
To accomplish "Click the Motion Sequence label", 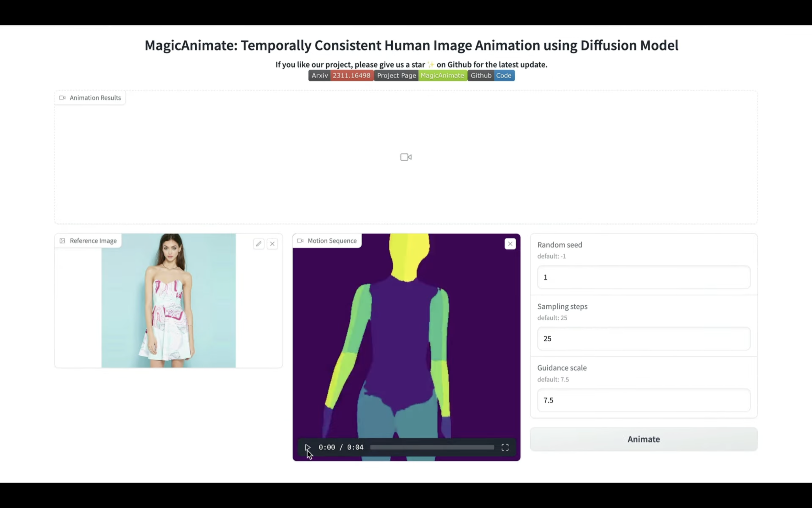I will [327, 241].
